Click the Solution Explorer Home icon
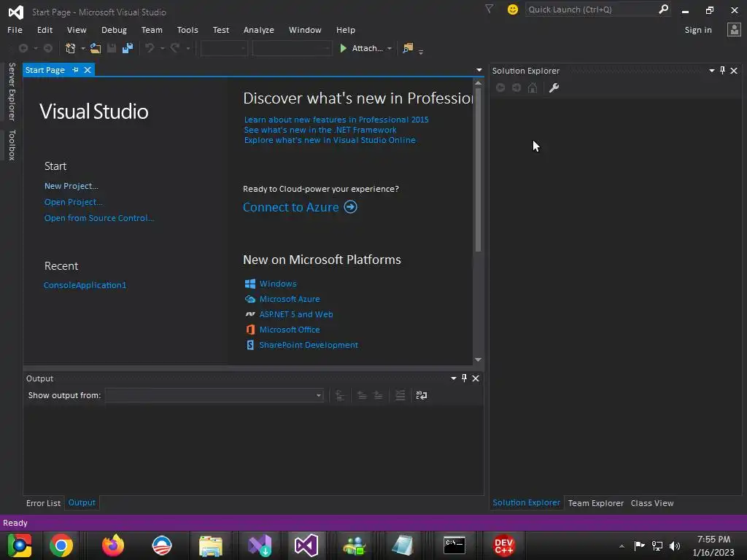 pos(533,87)
